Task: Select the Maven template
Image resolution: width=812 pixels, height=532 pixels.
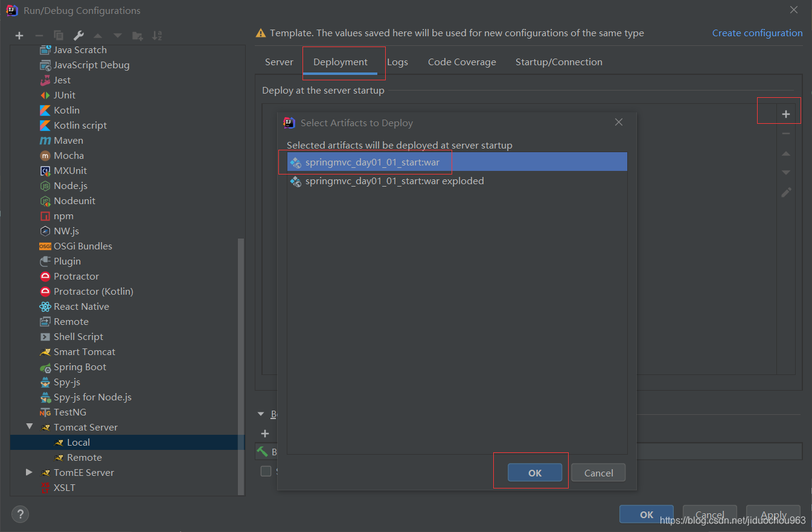Action: coord(62,141)
